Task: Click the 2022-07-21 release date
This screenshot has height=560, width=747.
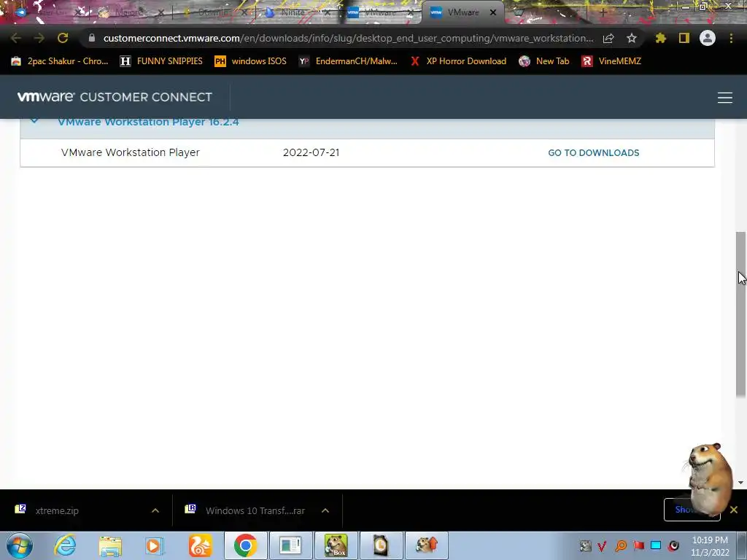Action: 311,152
